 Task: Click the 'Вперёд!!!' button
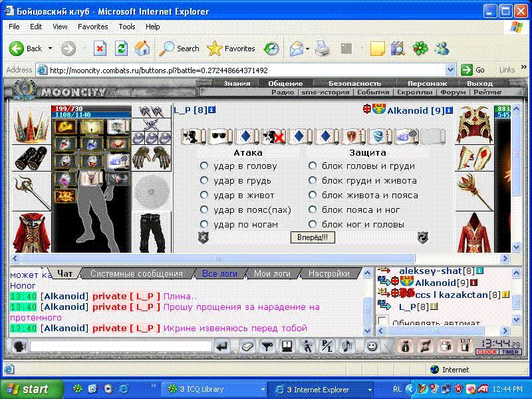click(313, 237)
